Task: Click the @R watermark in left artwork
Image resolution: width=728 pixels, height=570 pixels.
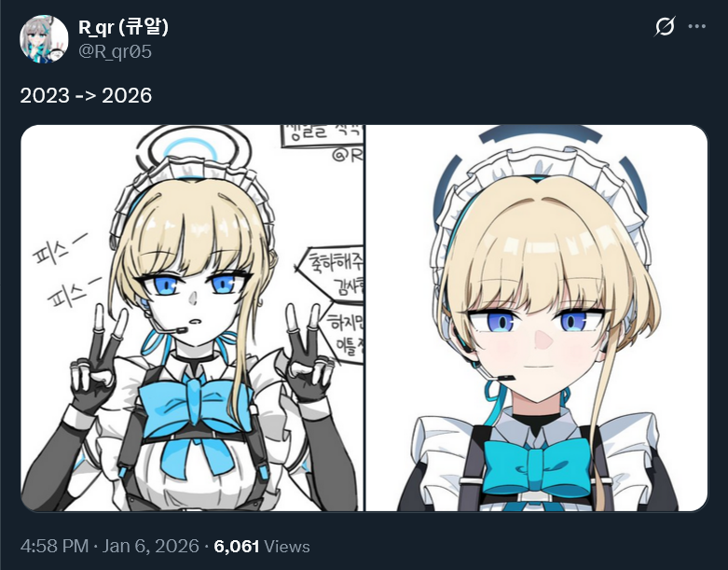Action: (348, 155)
